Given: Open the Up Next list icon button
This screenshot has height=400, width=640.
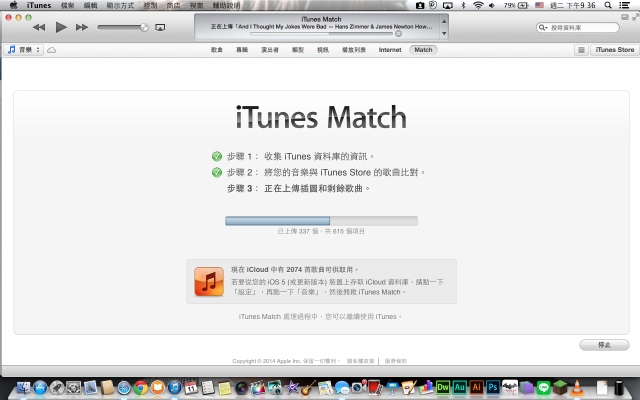Looking at the screenshot, I should 581,50.
